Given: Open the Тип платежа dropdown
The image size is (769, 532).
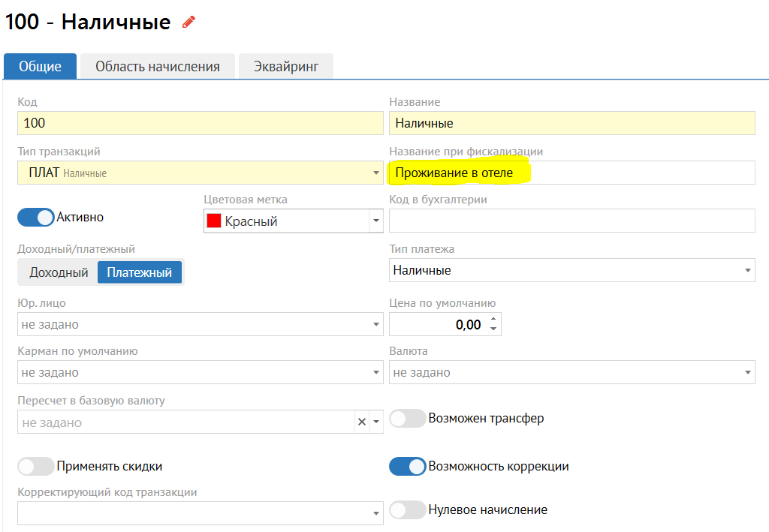Looking at the screenshot, I should click(x=747, y=271).
